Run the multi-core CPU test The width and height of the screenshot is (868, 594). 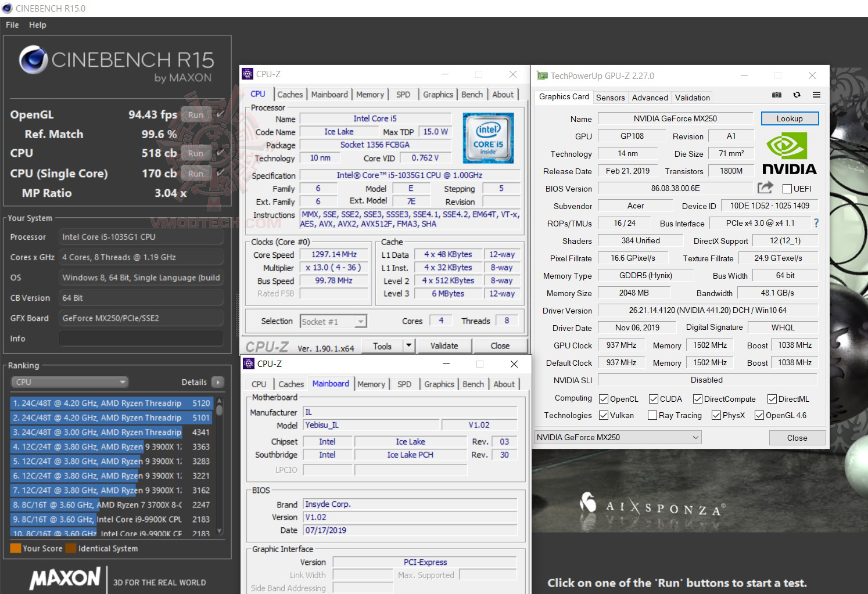[x=196, y=153]
